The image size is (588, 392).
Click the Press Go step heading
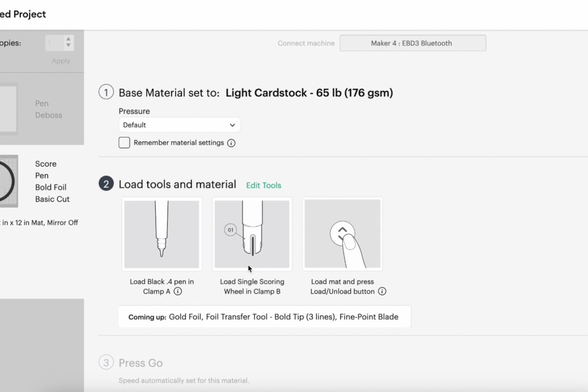point(141,363)
